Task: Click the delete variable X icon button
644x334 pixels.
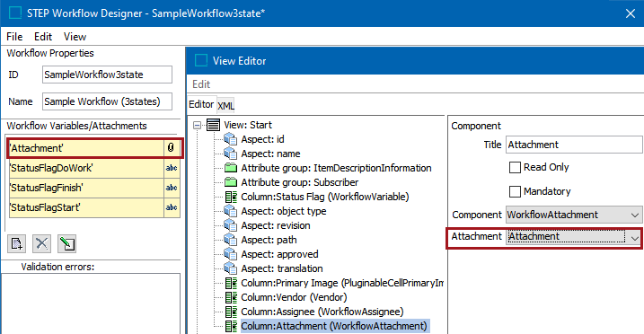Action: coord(41,243)
